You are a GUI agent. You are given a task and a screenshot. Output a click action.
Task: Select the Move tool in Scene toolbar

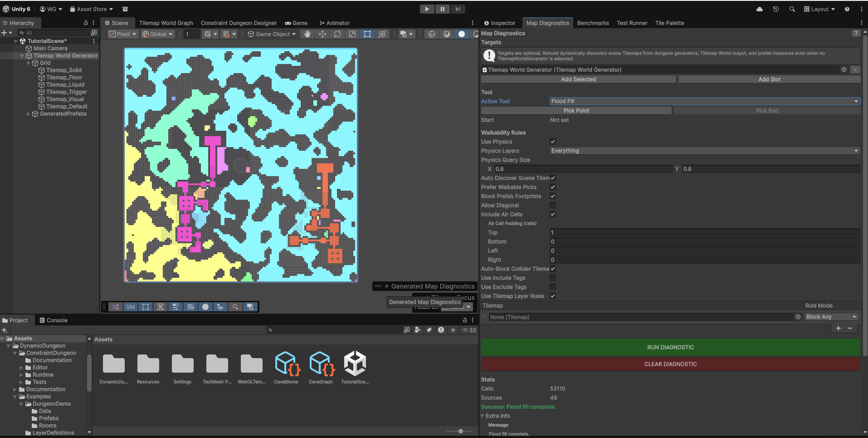click(322, 34)
